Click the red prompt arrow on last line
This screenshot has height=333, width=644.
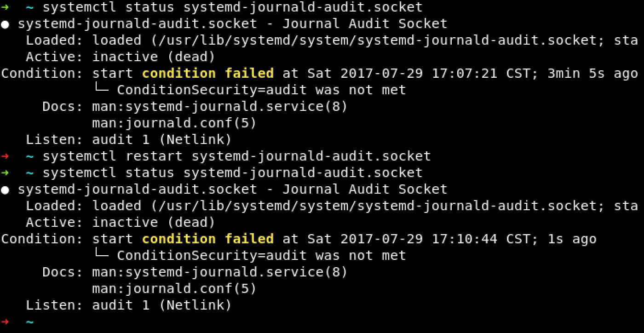click(5, 322)
